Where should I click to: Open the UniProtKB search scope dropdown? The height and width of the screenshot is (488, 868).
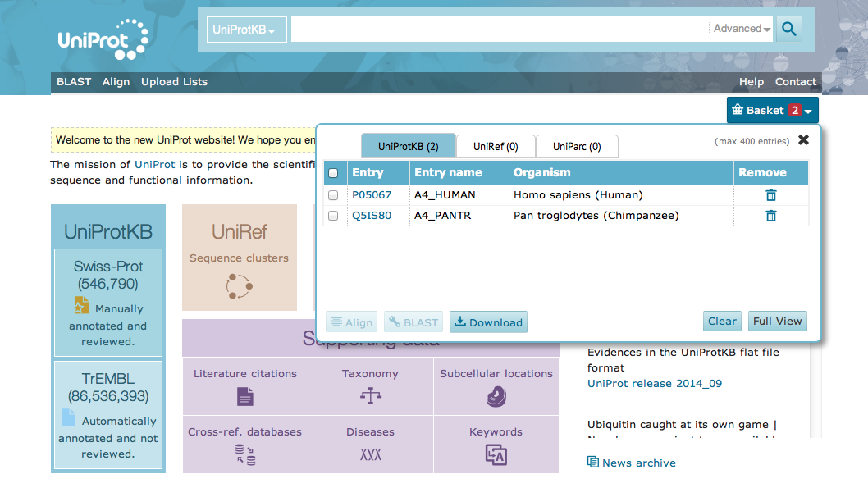246,29
